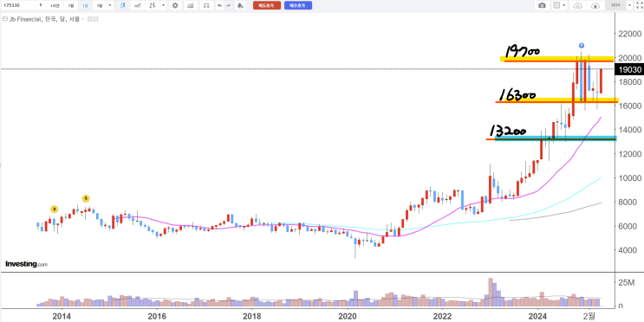Open chart settings gear icon

click(175, 5)
